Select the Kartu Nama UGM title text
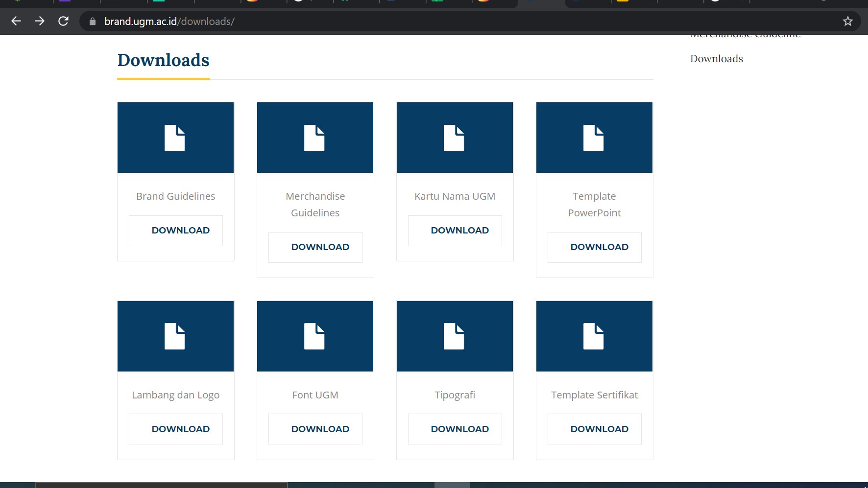The image size is (868, 488). coord(455,196)
